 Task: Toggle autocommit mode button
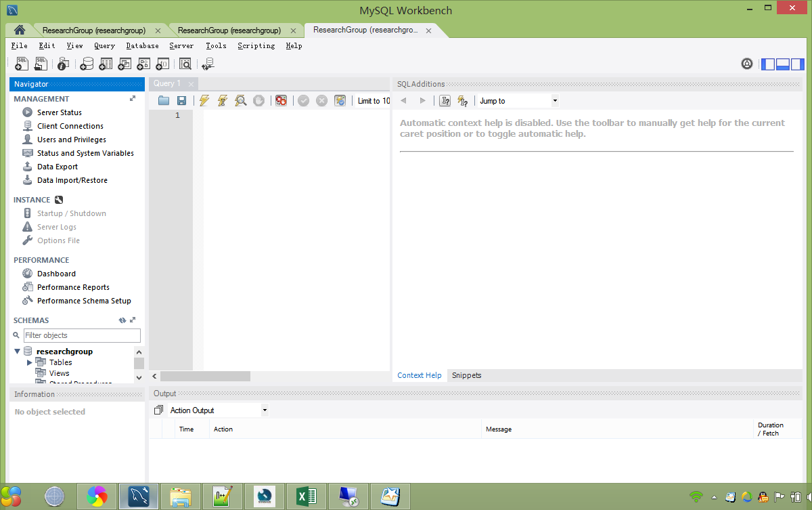pos(340,100)
